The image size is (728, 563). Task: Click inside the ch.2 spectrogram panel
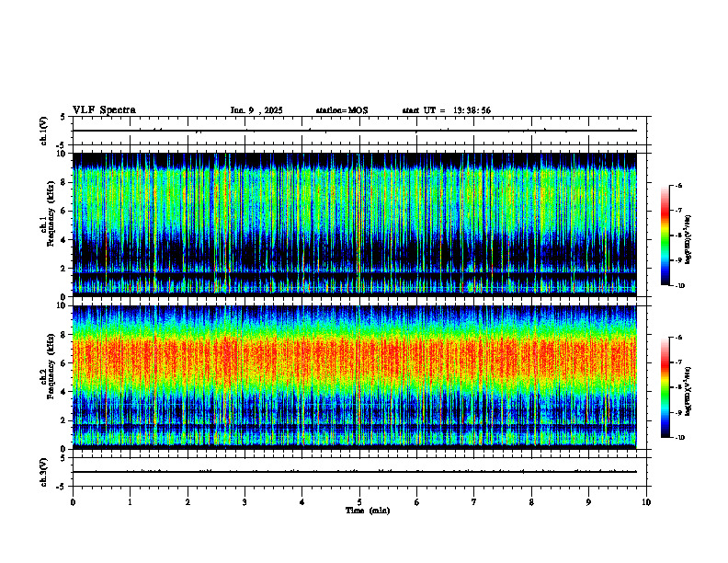tap(355, 377)
